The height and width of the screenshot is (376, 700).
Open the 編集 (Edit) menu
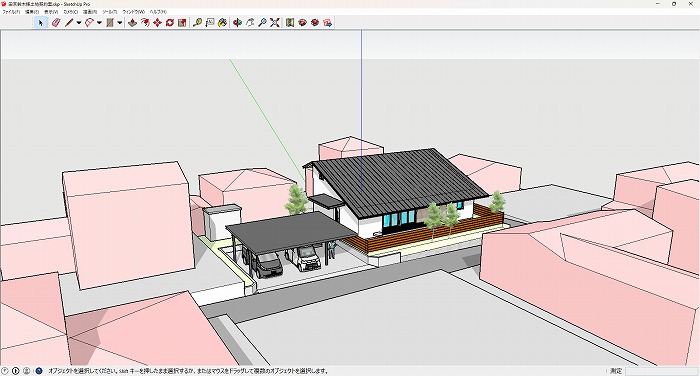coord(32,12)
